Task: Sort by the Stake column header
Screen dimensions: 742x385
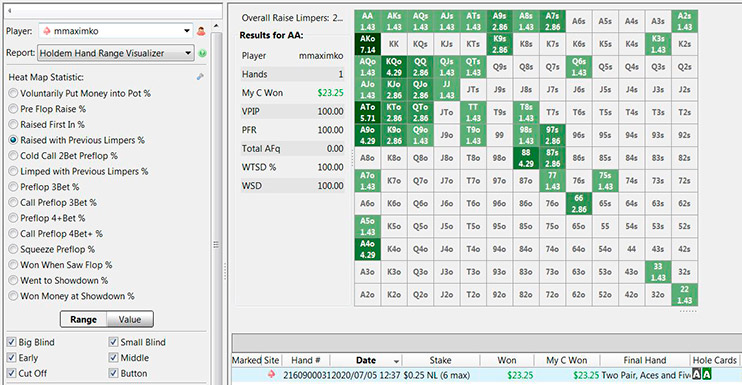Action: pyautogui.click(x=441, y=360)
